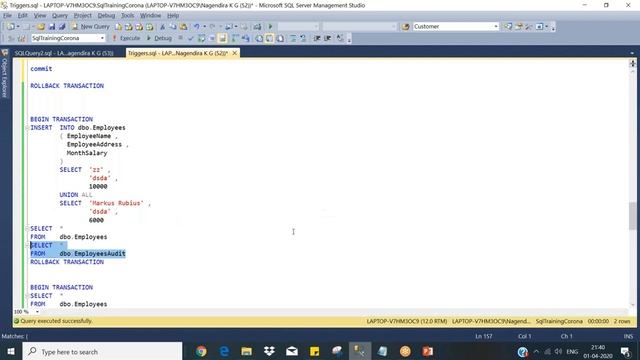Screen dimensions: 640x360
Task: Open the Tools menu
Action: tap(127, 16)
